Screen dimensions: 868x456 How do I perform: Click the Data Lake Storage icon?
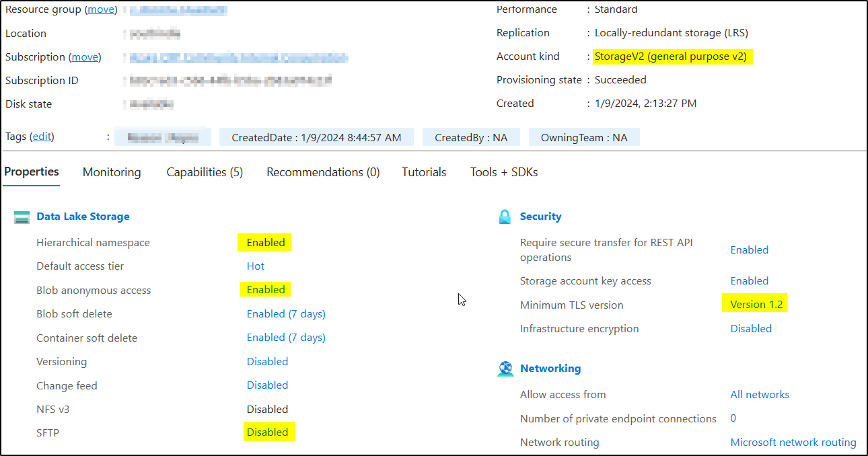click(22, 217)
